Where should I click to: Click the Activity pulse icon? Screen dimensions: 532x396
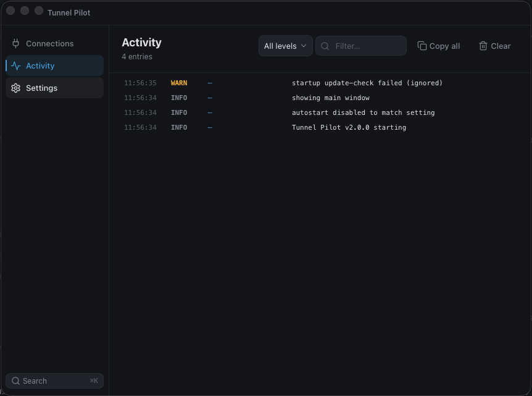coord(15,65)
